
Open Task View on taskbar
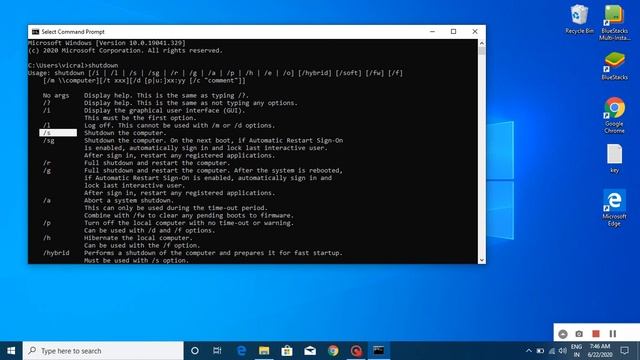(217, 351)
